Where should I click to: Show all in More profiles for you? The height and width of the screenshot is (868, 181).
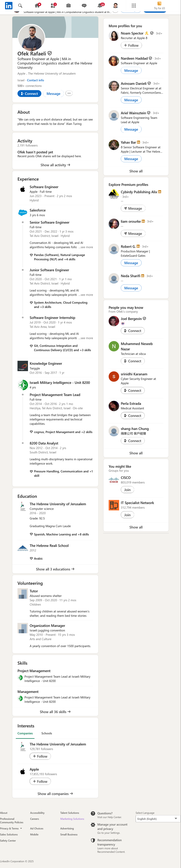click(136, 171)
